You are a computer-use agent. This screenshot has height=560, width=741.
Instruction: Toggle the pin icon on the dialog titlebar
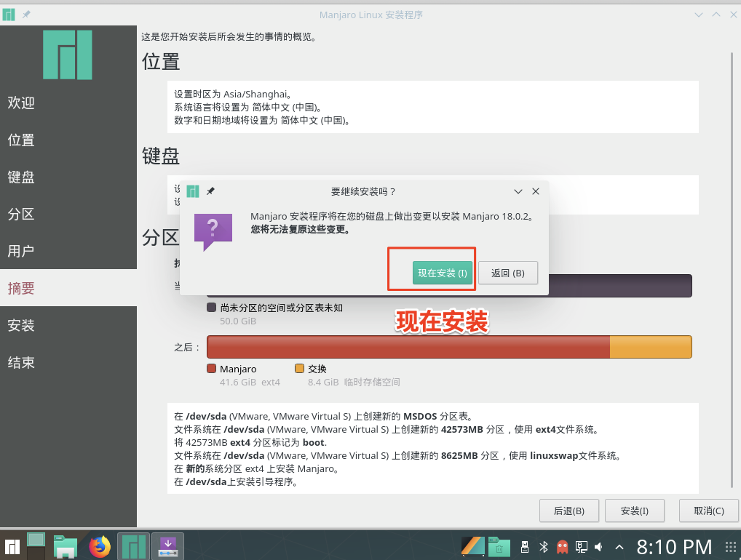211,191
